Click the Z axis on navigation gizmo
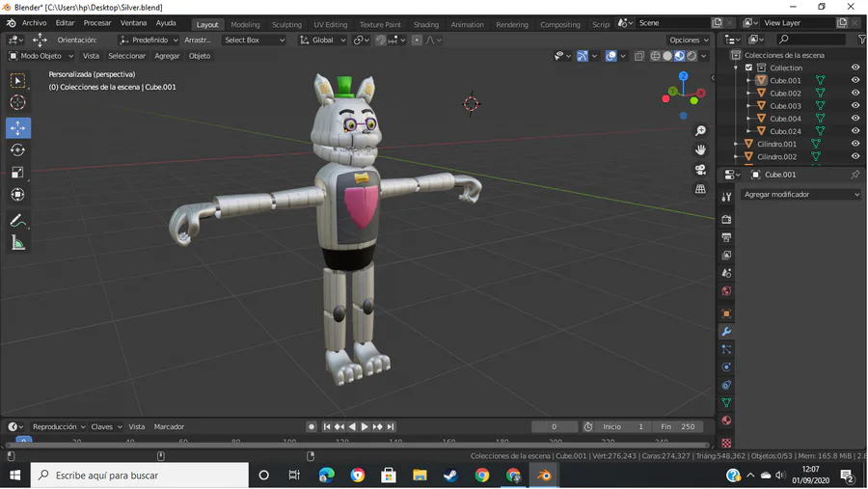 684,76
